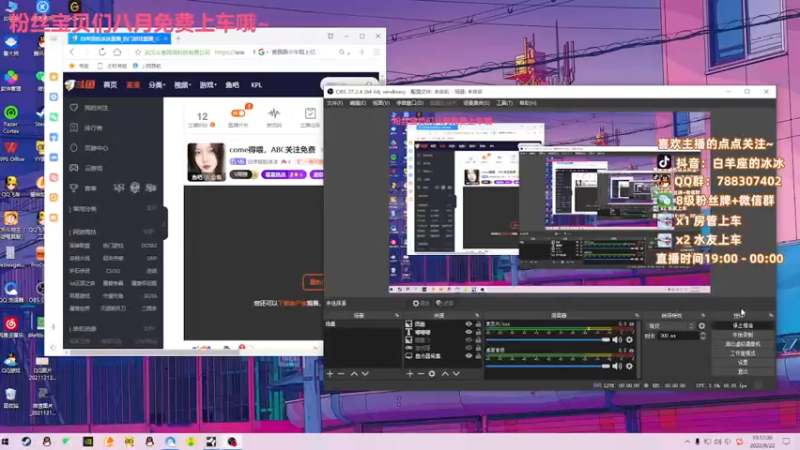Bookmark page with star icon in address bar
The height and width of the screenshot is (450, 800).
(138, 52)
